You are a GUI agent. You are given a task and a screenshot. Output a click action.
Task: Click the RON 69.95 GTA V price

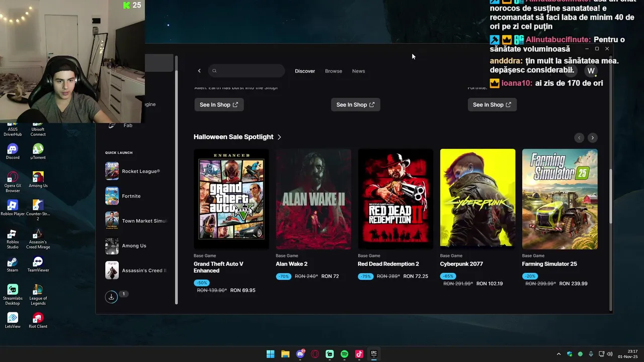243,291
